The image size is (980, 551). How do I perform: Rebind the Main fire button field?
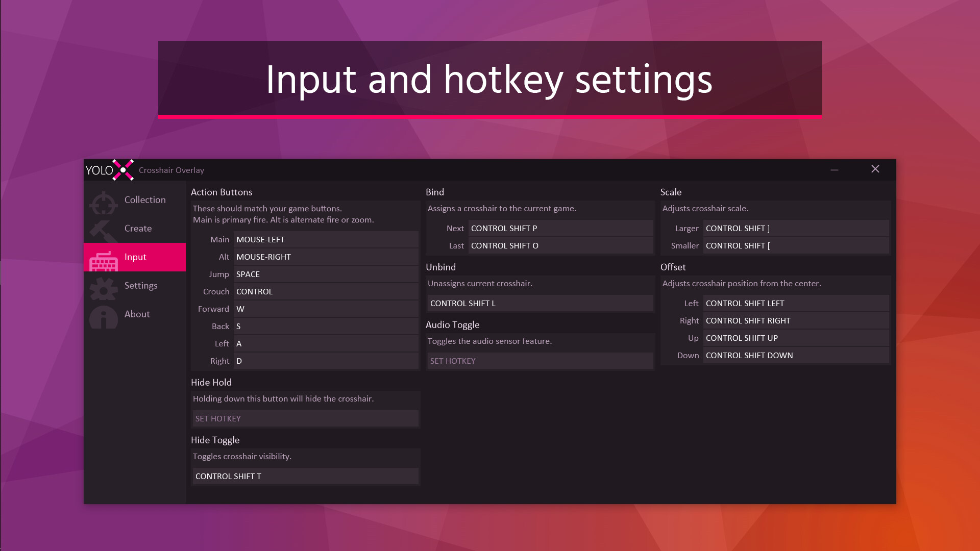pos(326,239)
